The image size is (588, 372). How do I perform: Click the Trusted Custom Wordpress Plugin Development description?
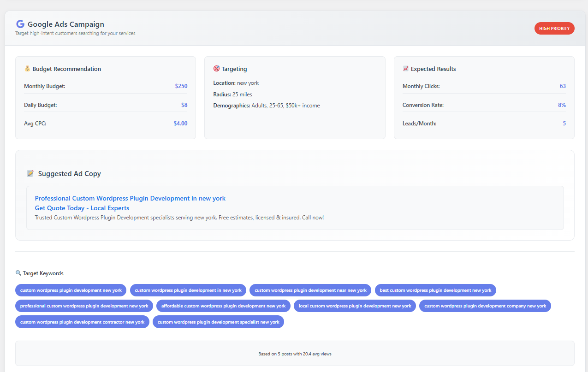tap(179, 218)
